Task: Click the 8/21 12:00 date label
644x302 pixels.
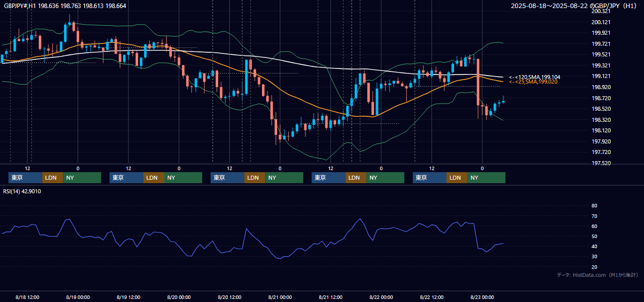Action: pyautogui.click(x=331, y=297)
